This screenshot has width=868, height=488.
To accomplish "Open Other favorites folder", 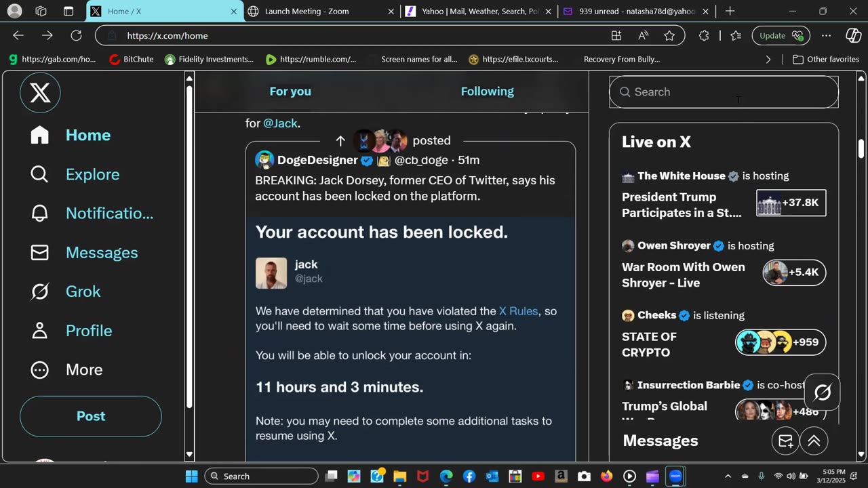I will point(826,59).
